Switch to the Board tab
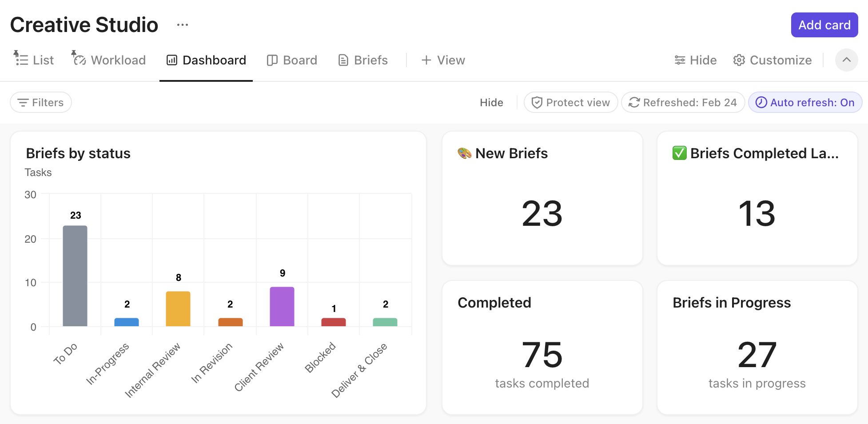 [292, 60]
